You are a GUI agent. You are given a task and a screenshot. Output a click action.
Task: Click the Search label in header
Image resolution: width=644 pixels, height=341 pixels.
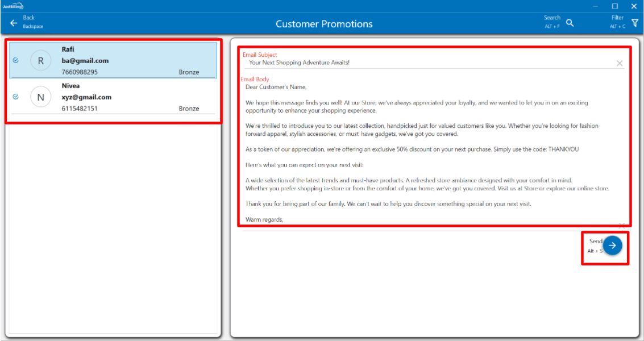coord(551,18)
